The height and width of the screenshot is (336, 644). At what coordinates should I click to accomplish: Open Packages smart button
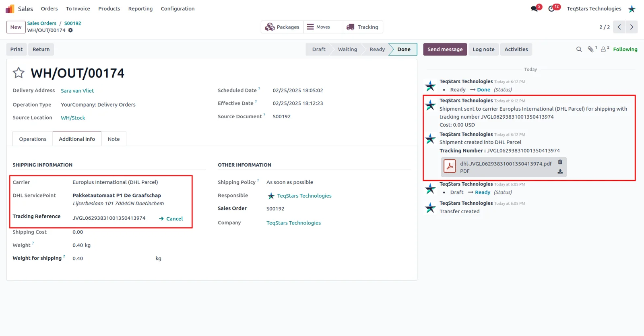pos(282,27)
